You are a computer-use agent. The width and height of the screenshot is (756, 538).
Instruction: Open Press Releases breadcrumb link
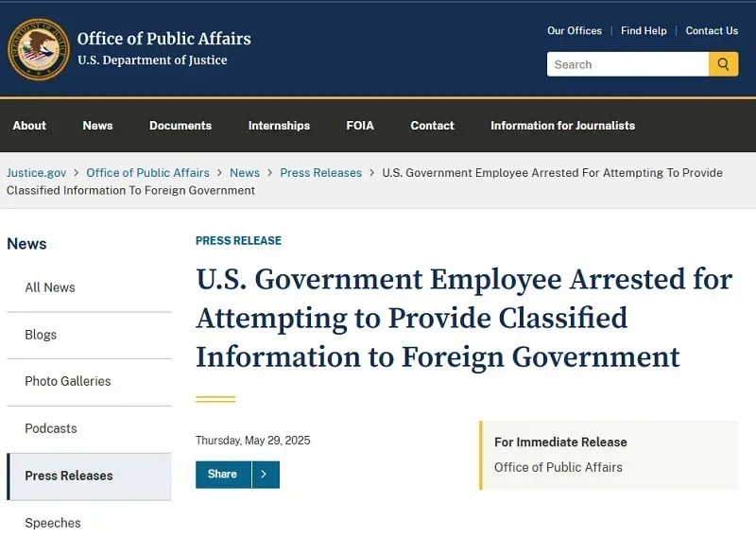pyautogui.click(x=320, y=173)
